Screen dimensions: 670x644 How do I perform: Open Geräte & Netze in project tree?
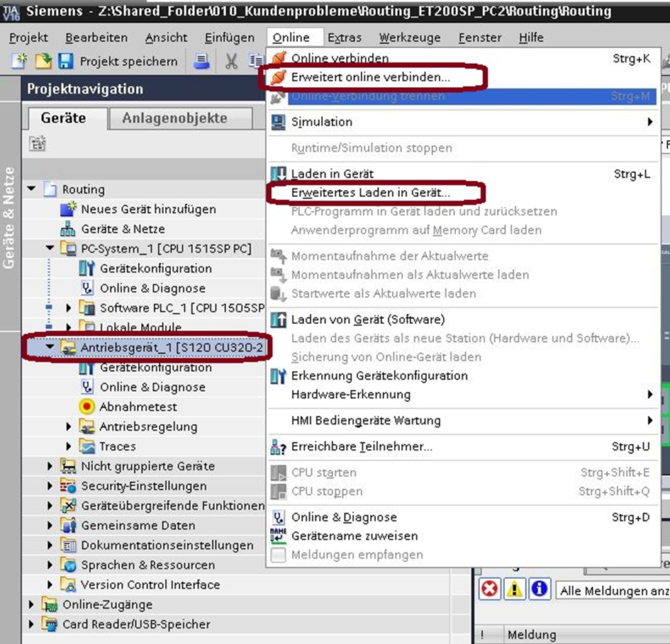(123, 229)
